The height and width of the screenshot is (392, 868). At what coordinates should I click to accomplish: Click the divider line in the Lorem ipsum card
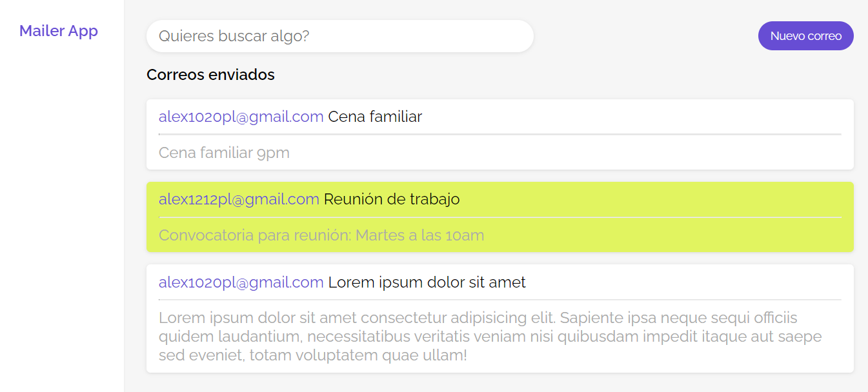pyautogui.click(x=500, y=300)
